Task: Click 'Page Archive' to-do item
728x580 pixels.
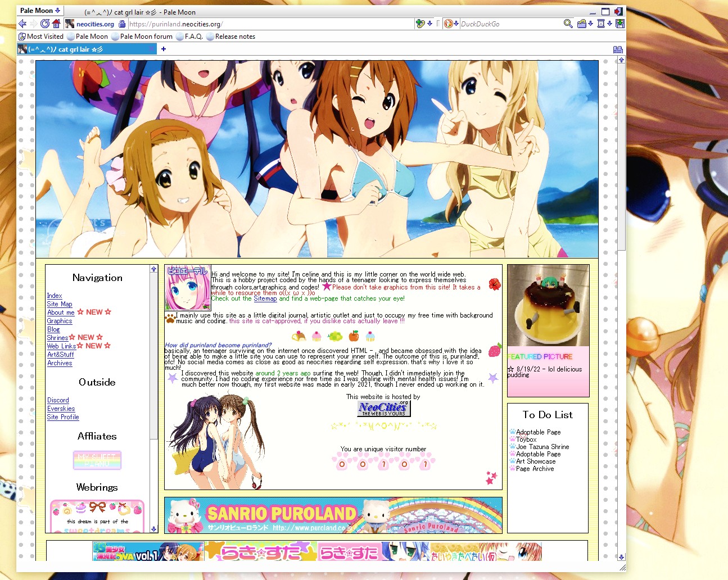Action: click(x=535, y=469)
